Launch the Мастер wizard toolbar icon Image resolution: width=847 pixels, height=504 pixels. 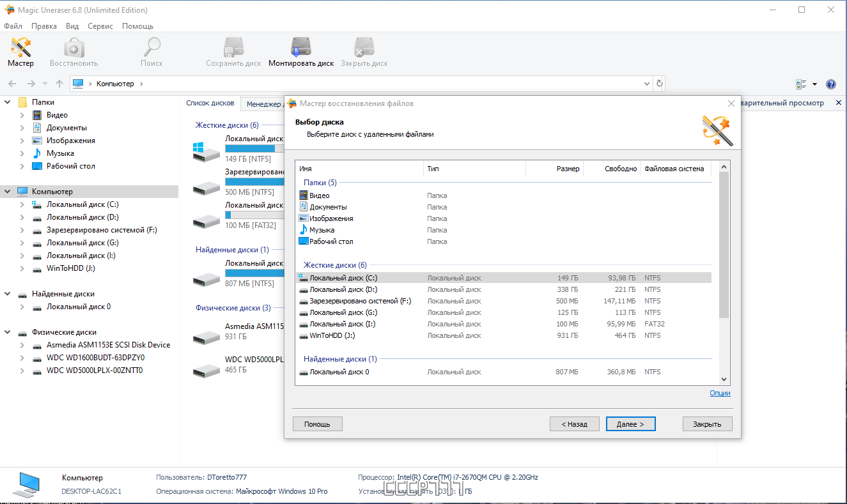coord(20,48)
